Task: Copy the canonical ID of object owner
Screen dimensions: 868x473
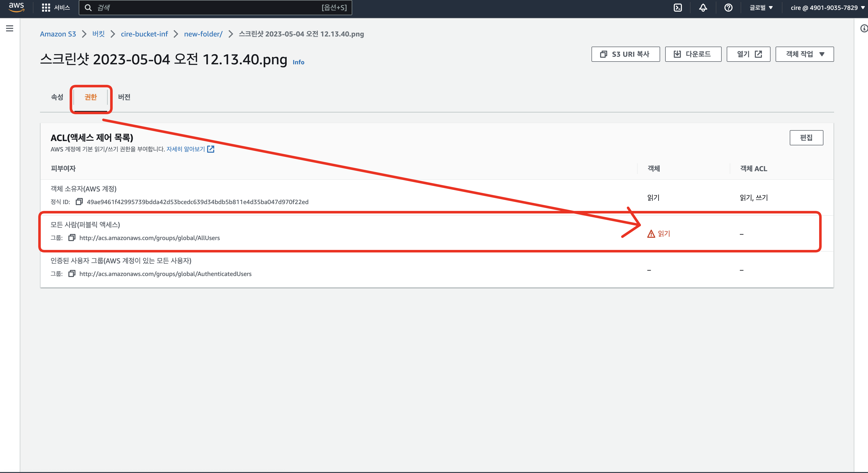Action: 79,202
